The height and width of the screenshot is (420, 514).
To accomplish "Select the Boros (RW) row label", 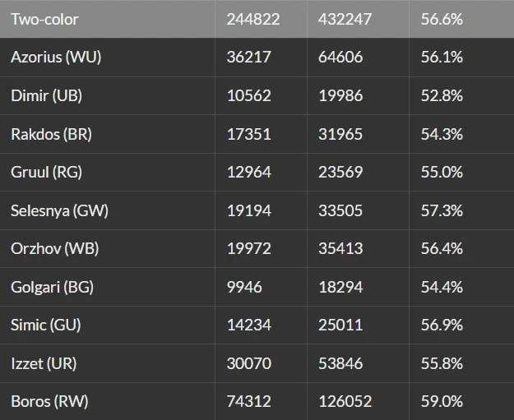I will pos(49,402).
